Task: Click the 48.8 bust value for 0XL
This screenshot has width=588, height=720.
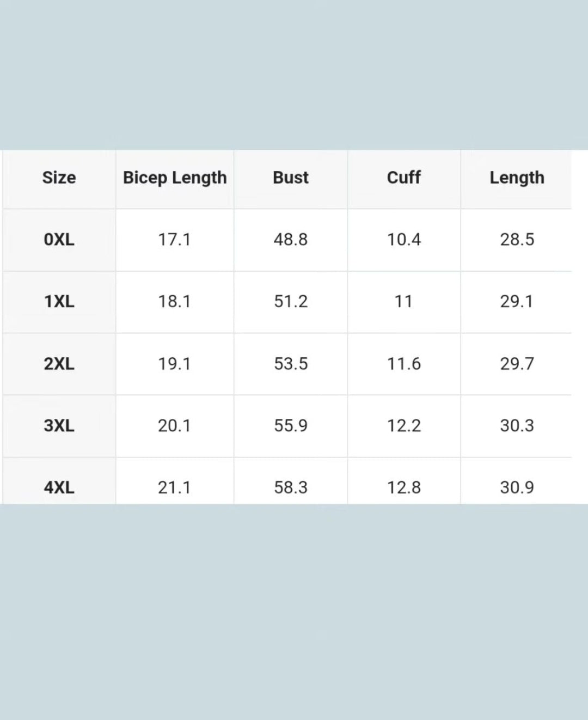Action: pyautogui.click(x=291, y=240)
